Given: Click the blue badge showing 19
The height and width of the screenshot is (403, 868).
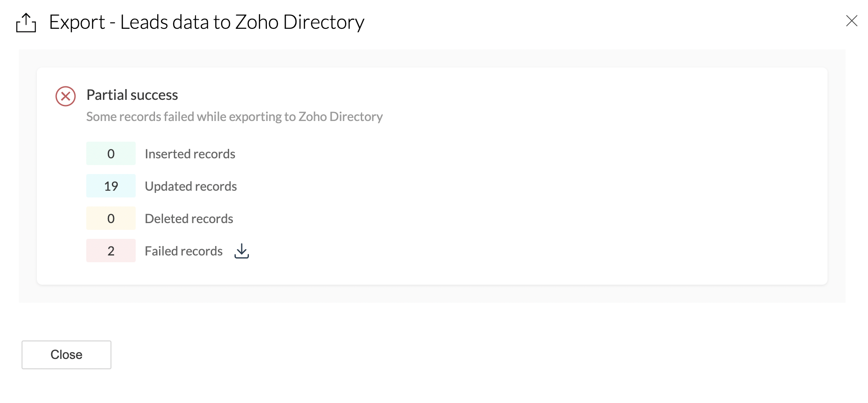Looking at the screenshot, I should click(111, 186).
